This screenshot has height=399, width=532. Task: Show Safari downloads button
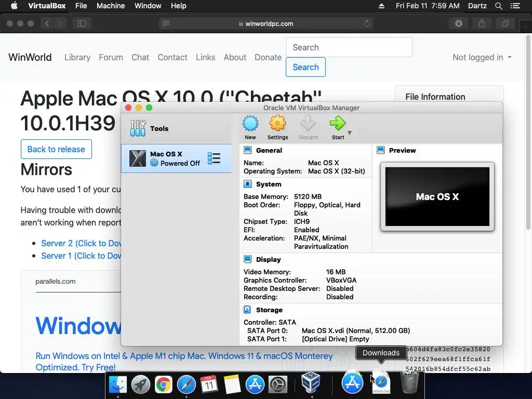tap(458, 23)
